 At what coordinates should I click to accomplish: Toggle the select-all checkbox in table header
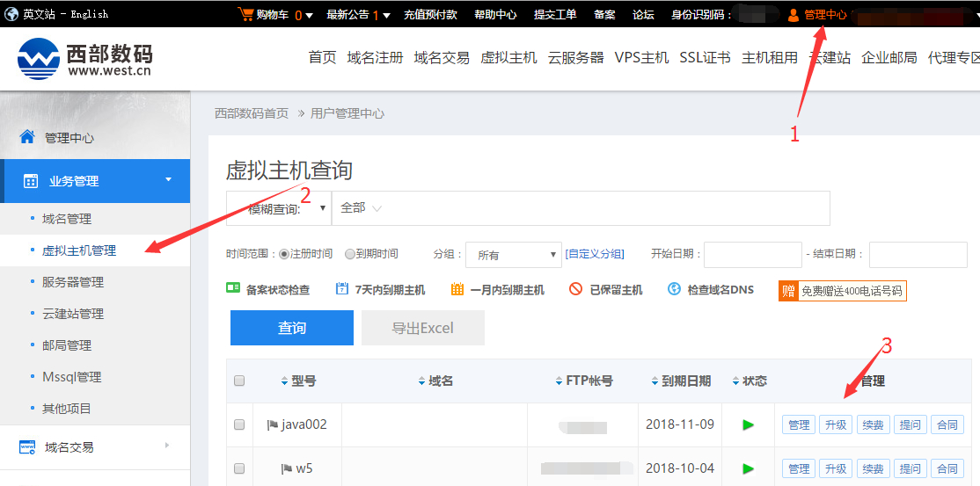tap(239, 381)
